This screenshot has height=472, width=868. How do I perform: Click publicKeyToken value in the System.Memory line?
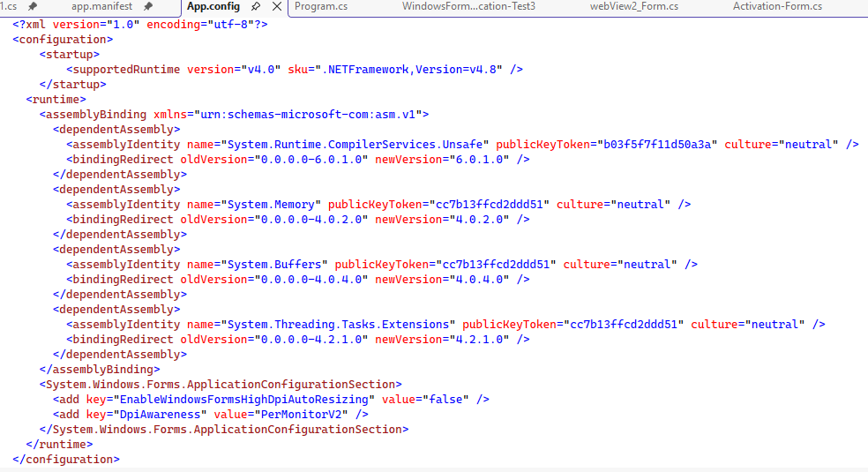(x=490, y=204)
